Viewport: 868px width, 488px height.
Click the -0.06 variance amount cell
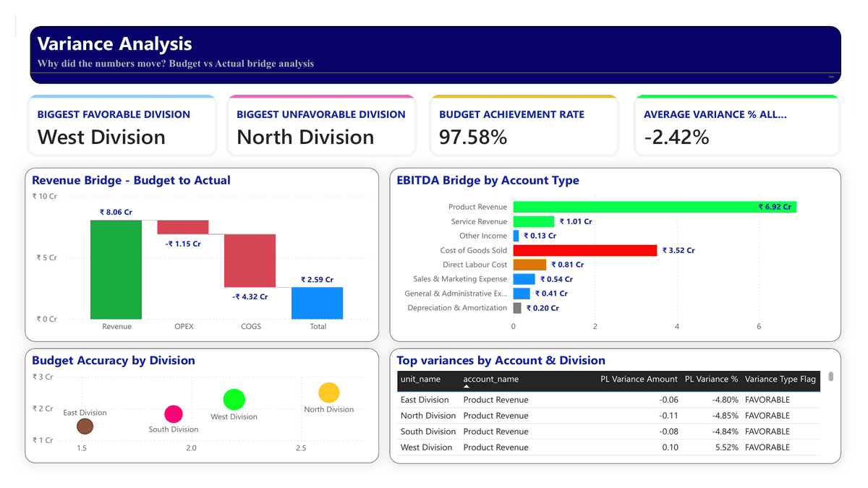pos(669,400)
